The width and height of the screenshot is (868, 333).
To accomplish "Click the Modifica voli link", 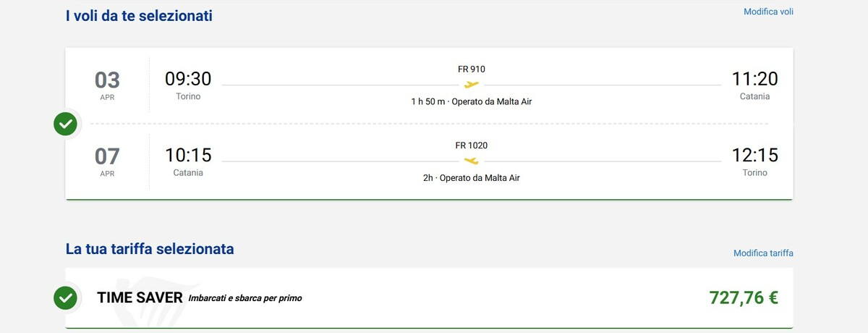I will point(768,12).
